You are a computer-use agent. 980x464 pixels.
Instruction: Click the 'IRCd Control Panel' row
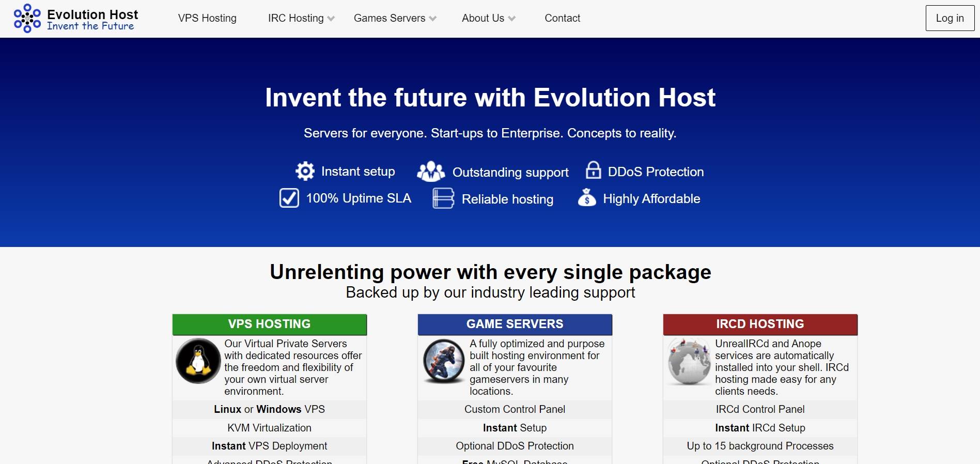point(760,409)
